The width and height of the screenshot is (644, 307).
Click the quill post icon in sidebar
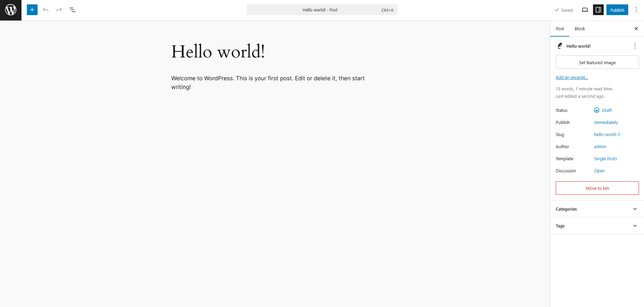[560, 46]
